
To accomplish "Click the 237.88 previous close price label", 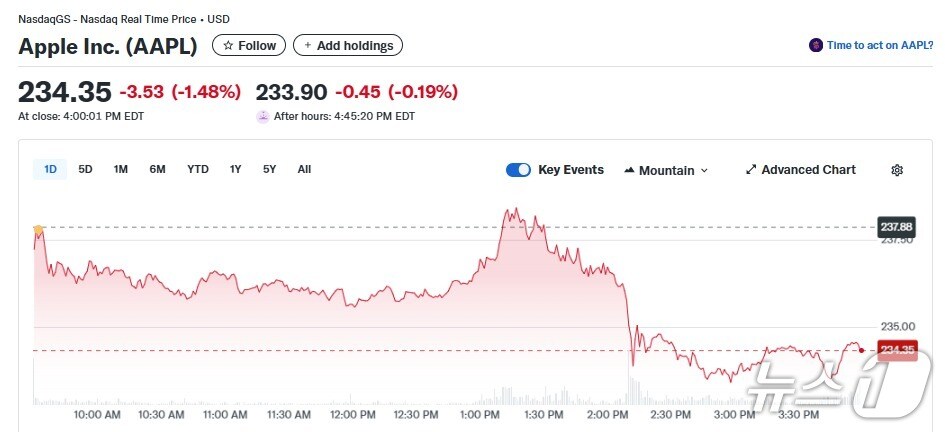I will 896,227.
